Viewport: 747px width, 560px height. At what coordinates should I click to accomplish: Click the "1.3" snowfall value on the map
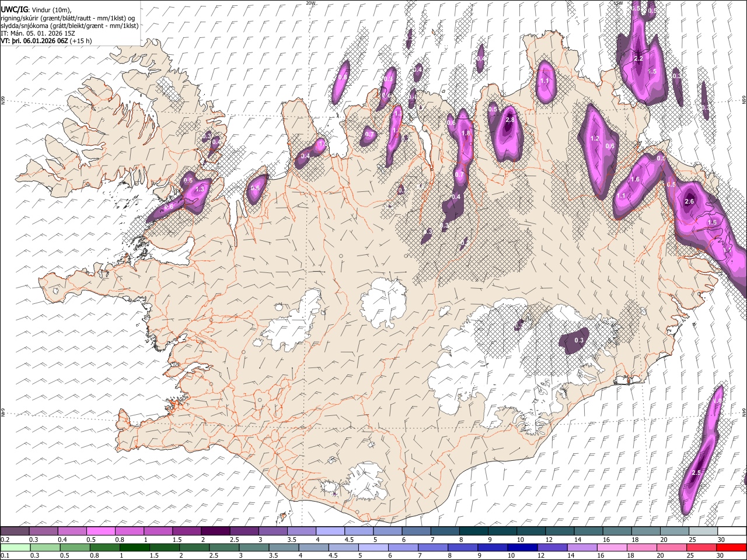[200, 189]
